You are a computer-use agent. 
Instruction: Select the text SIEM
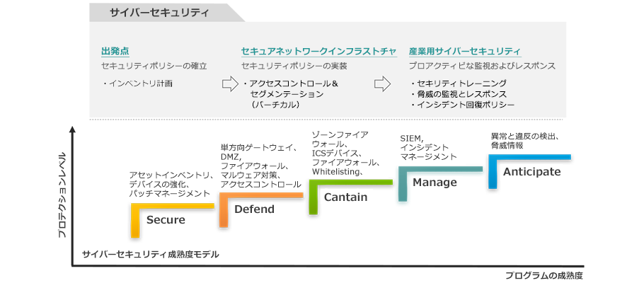410,139
